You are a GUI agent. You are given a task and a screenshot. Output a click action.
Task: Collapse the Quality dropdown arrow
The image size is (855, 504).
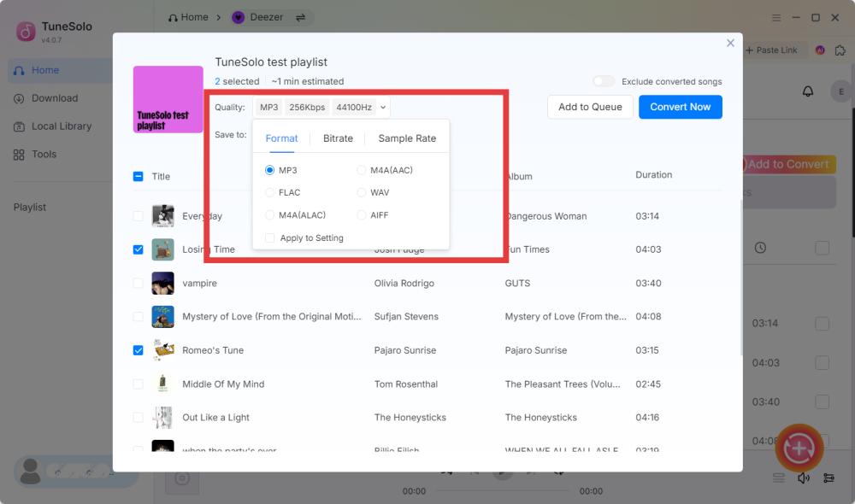(x=383, y=108)
